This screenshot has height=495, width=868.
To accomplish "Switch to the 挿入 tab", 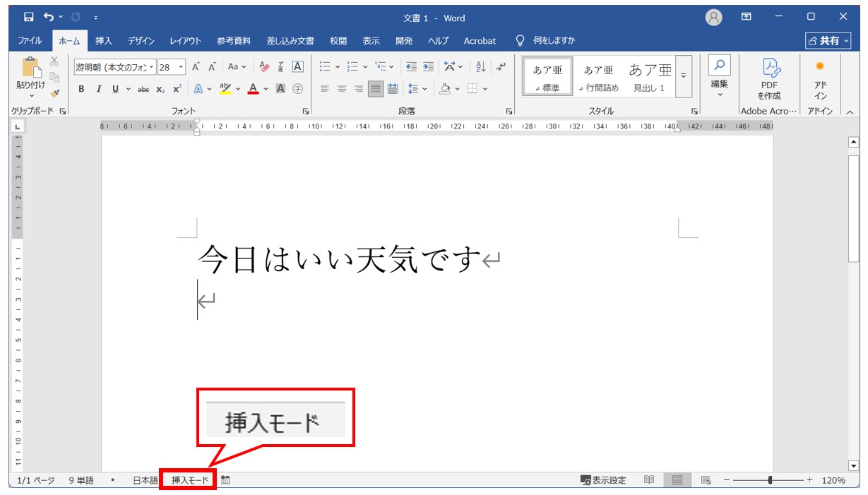I will coord(104,41).
